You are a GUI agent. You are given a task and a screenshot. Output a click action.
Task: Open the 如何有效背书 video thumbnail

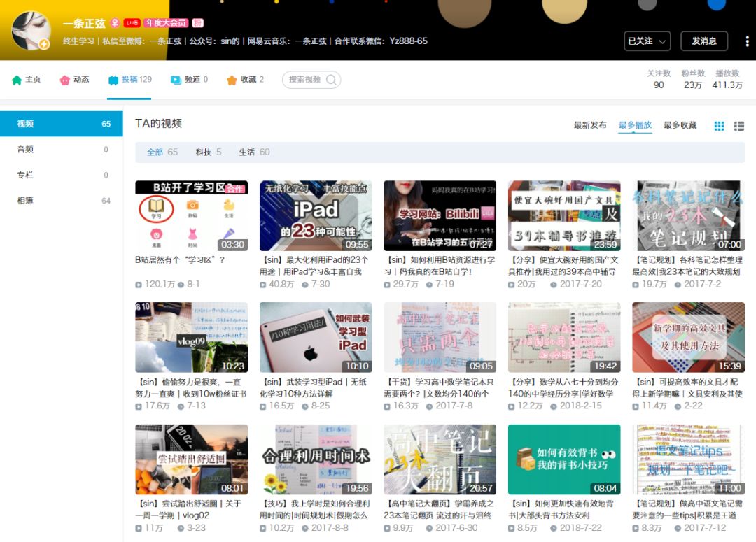tap(564, 459)
